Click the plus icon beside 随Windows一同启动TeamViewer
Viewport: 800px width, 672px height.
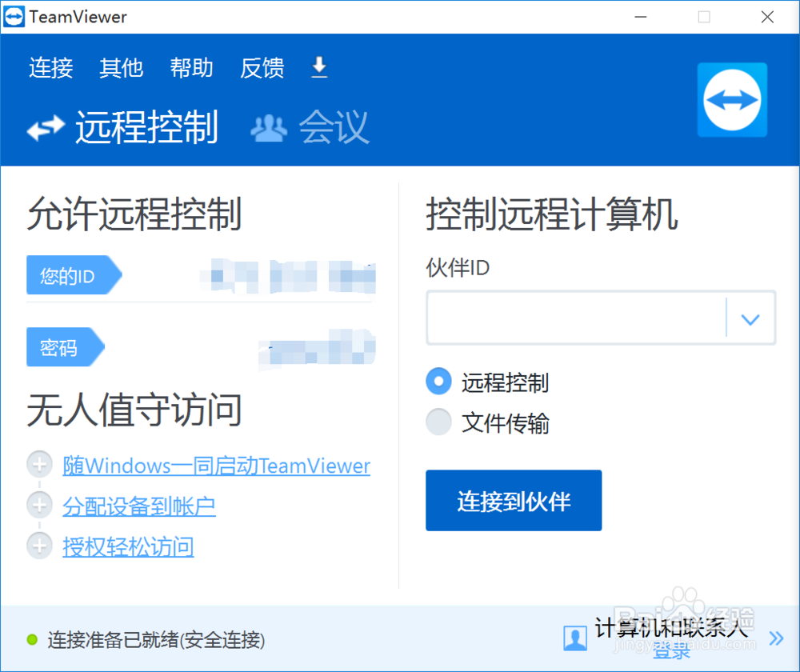coord(39,464)
